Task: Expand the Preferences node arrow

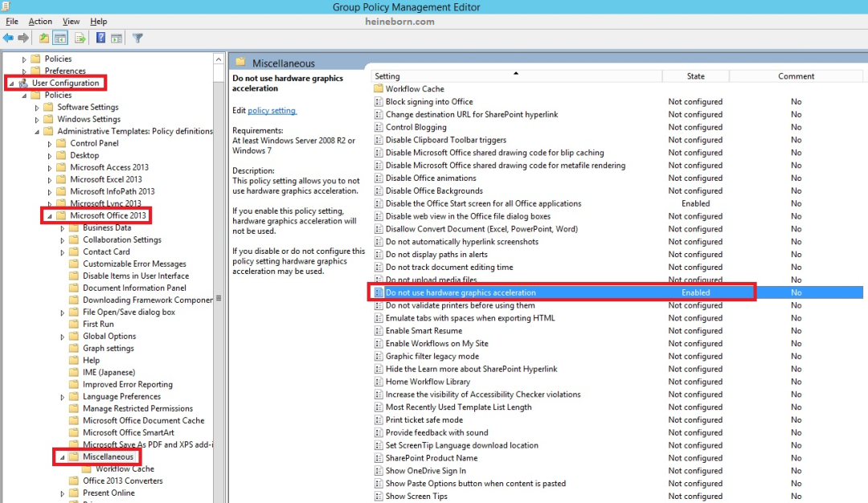Action: [x=24, y=72]
